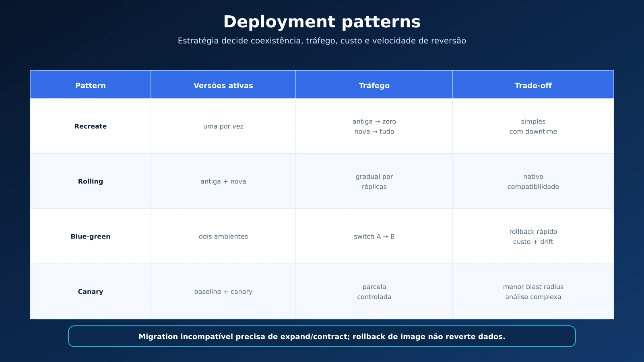Image resolution: width=644 pixels, height=362 pixels.
Task: Click the 'análise complexa' text
Action: (x=533, y=297)
